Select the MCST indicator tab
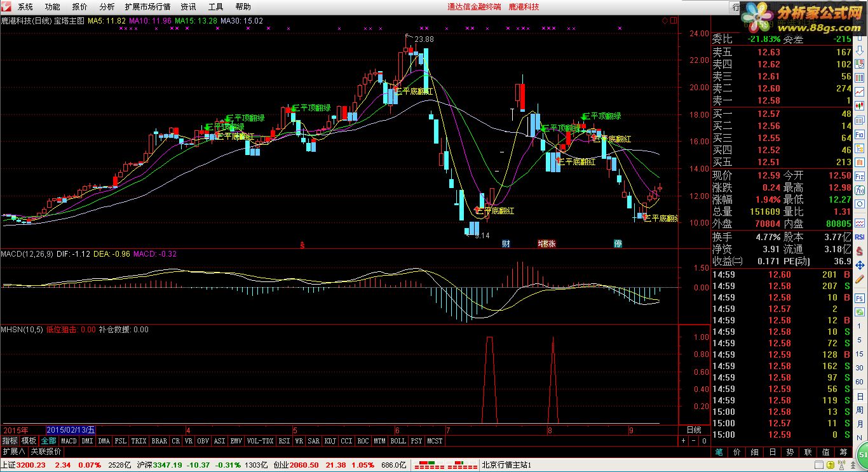Viewport: 868px width, 472px height. [x=435, y=440]
